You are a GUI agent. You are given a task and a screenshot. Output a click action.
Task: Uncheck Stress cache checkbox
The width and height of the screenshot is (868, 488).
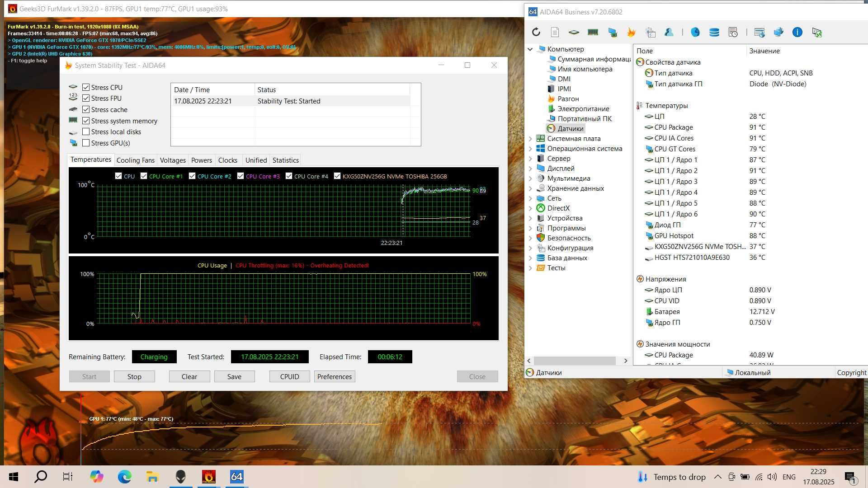(86, 109)
